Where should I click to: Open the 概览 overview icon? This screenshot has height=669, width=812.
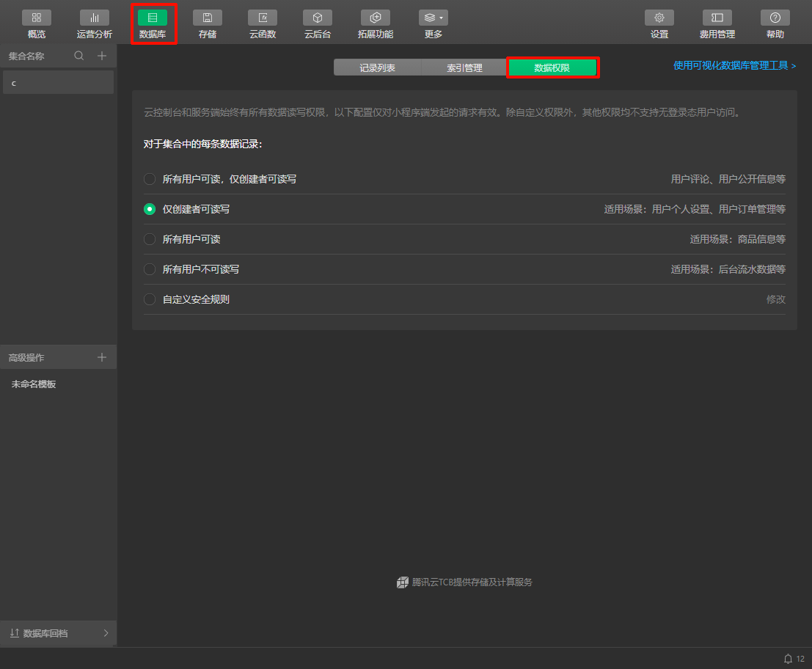[x=36, y=18]
